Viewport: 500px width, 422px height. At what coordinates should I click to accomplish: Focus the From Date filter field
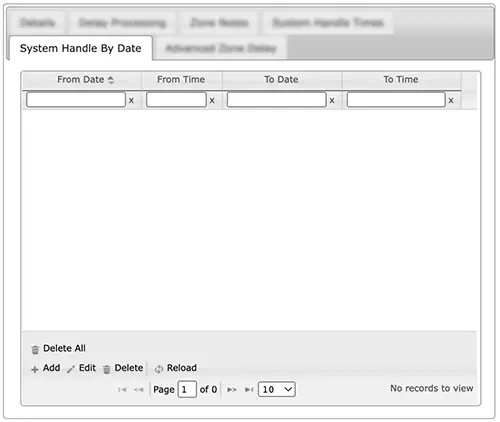tap(76, 100)
